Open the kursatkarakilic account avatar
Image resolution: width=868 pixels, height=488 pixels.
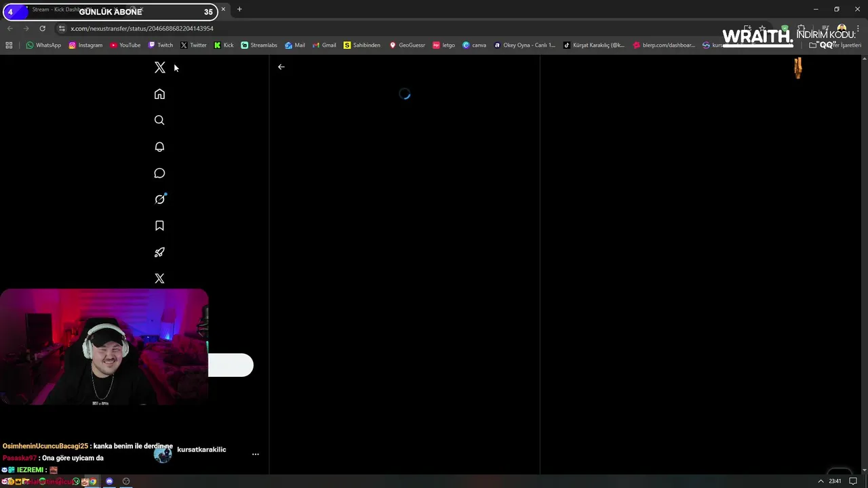[163, 454]
